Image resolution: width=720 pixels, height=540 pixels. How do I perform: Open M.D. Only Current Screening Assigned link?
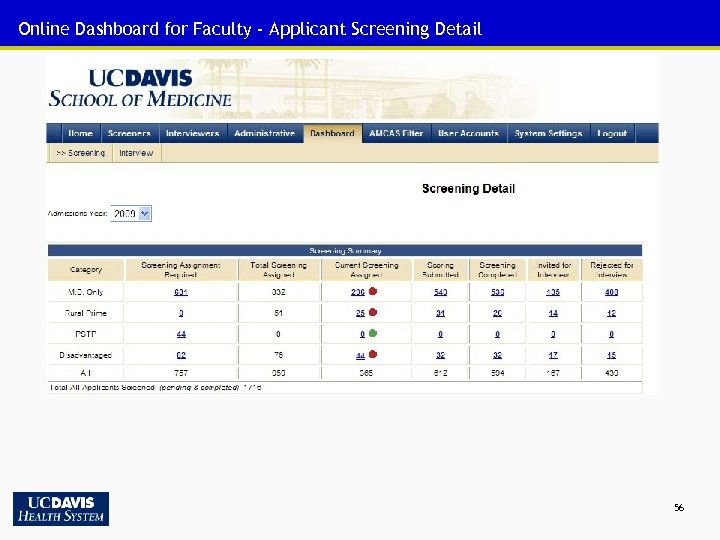tap(358, 292)
